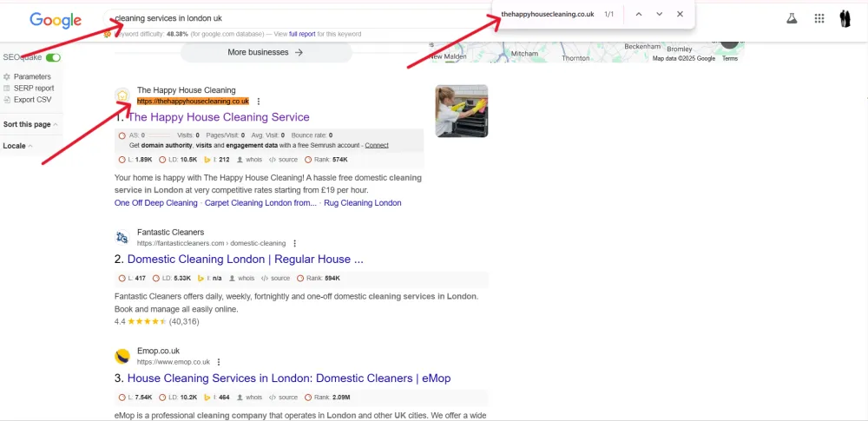Click the LD: 10.5K metric

coord(178,160)
